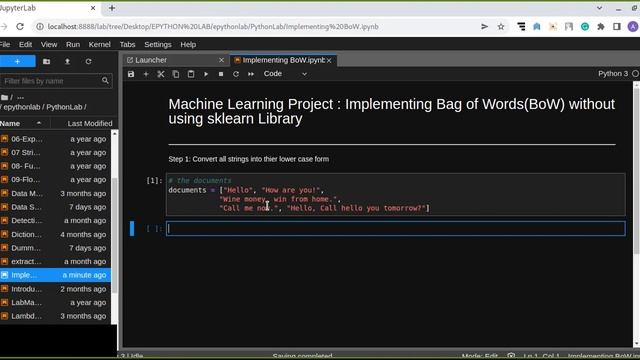This screenshot has width=640, height=360.
Task: Click the browser address bar URL
Action: pos(213,27)
